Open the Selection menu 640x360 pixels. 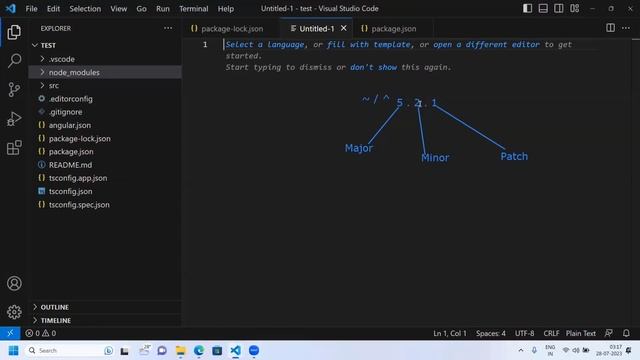pyautogui.click(x=85, y=9)
